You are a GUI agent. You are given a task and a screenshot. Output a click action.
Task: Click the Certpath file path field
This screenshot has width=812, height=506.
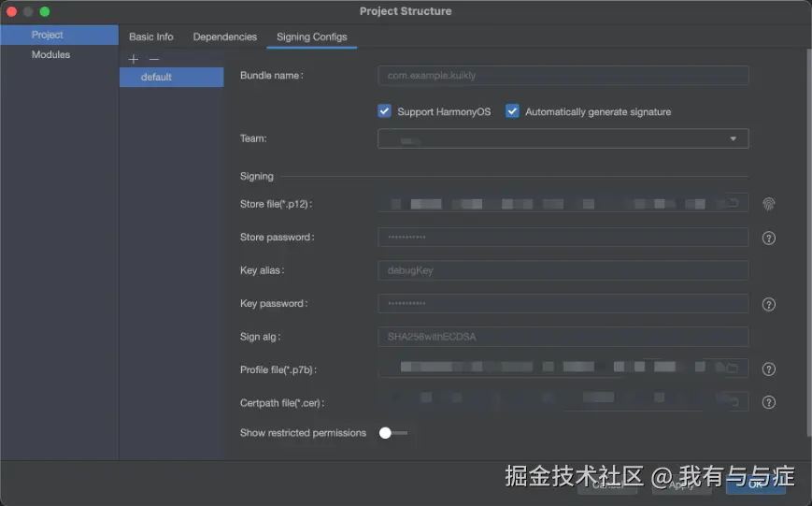[563, 401]
